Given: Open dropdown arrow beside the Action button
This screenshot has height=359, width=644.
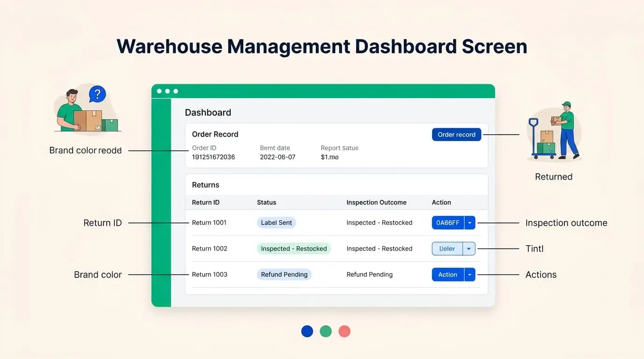Looking at the screenshot, I should [x=469, y=275].
